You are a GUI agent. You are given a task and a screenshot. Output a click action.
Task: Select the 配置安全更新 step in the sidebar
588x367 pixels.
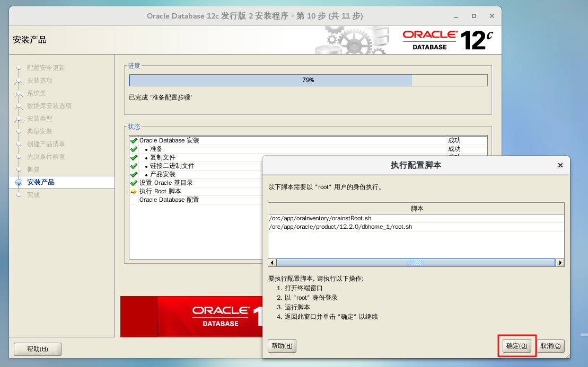coord(46,68)
